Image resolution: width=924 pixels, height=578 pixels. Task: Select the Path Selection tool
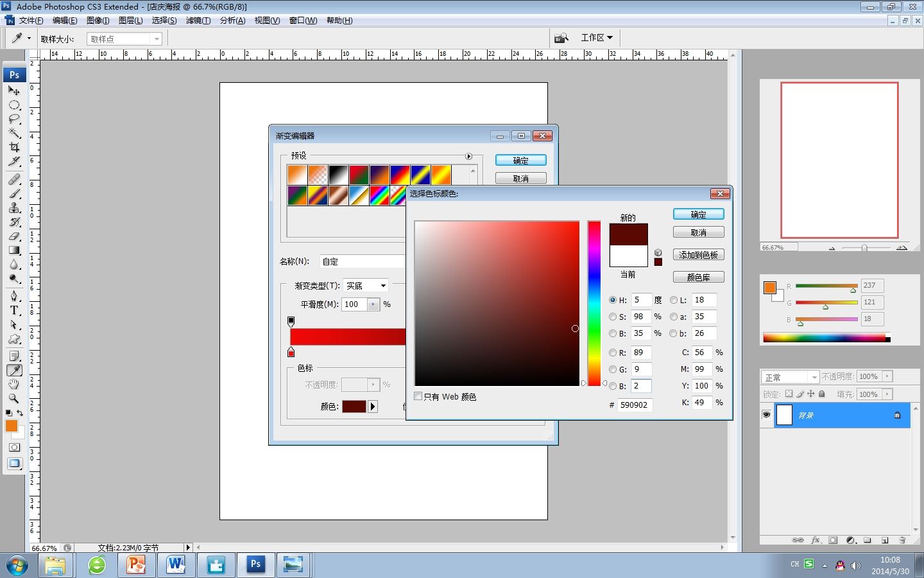click(x=14, y=324)
